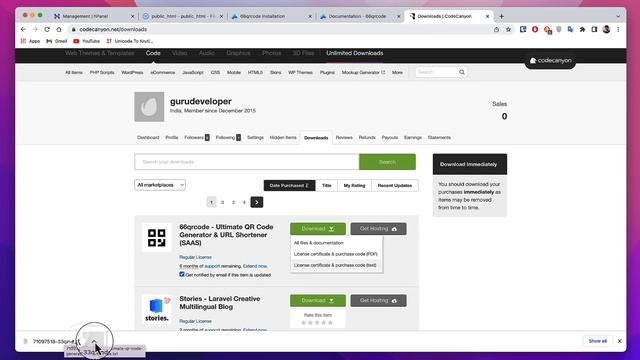Sort downloads by My Rating
Image resolution: width=640 pixels, height=360 pixels.
(x=354, y=185)
